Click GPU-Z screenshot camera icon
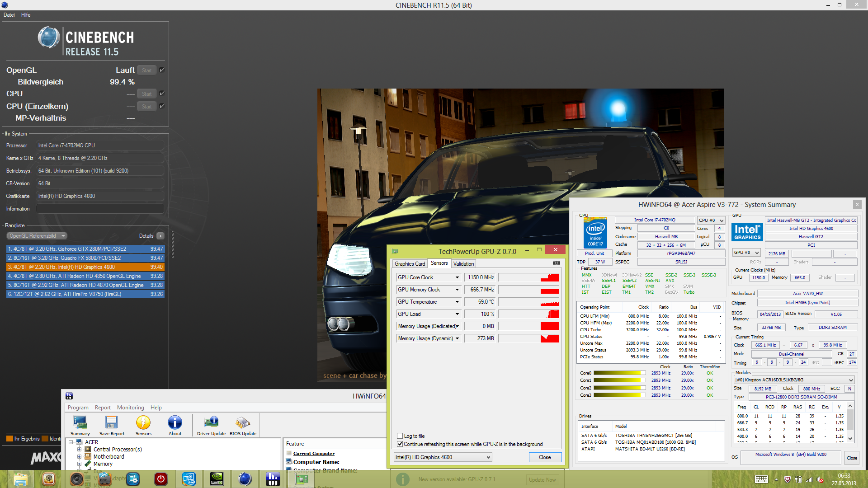 pyautogui.click(x=556, y=263)
